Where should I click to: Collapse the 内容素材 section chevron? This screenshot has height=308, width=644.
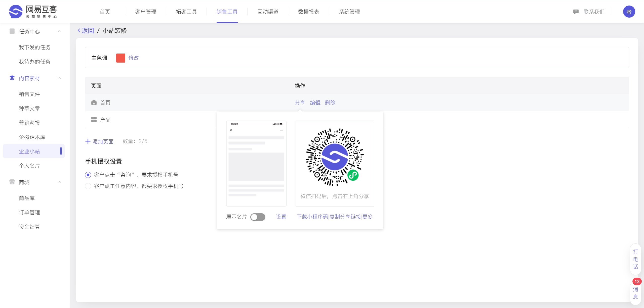point(59,78)
